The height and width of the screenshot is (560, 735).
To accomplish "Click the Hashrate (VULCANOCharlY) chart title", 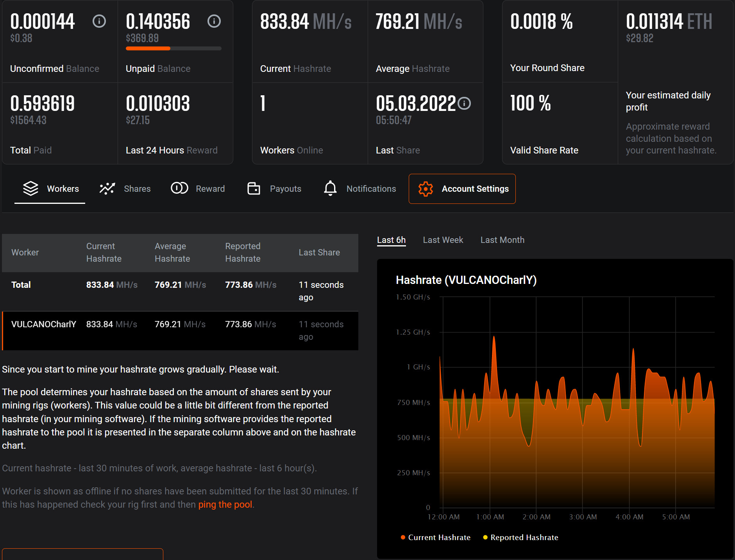I will tap(466, 280).
